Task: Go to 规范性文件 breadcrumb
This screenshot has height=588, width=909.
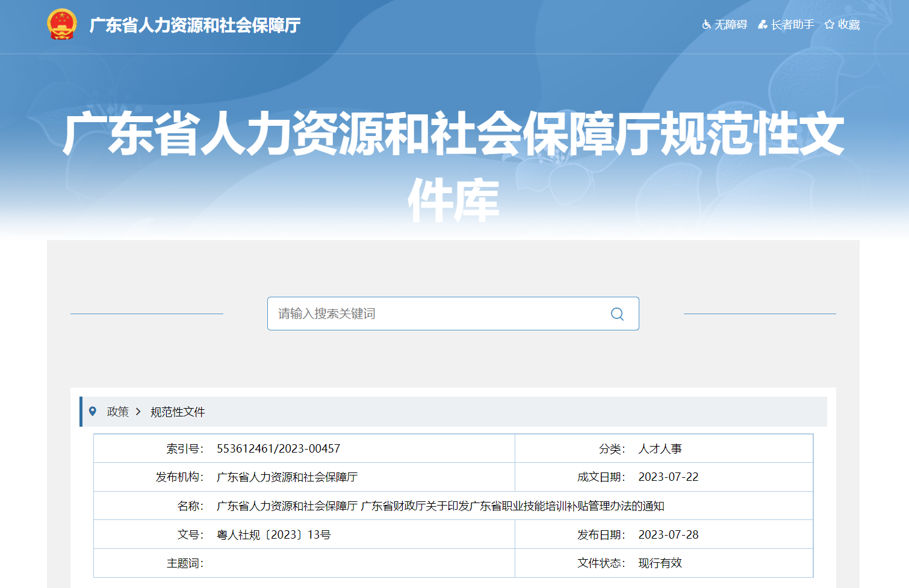Action: [178, 412]
